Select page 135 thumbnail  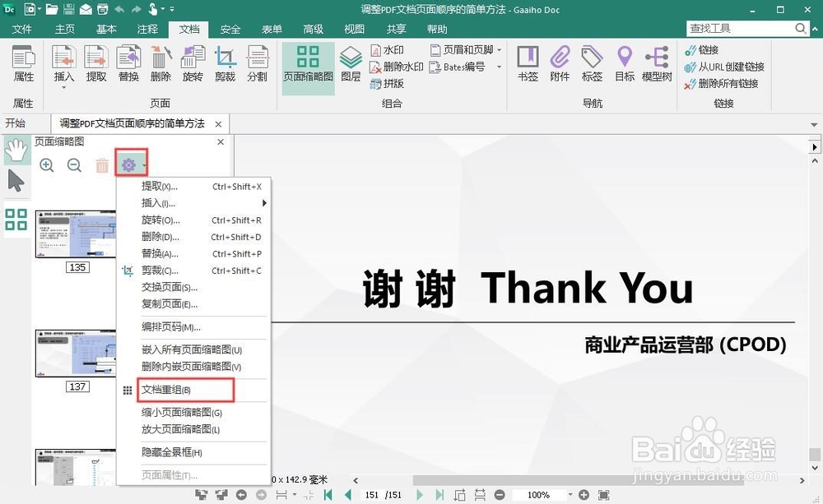click(76, 234)
